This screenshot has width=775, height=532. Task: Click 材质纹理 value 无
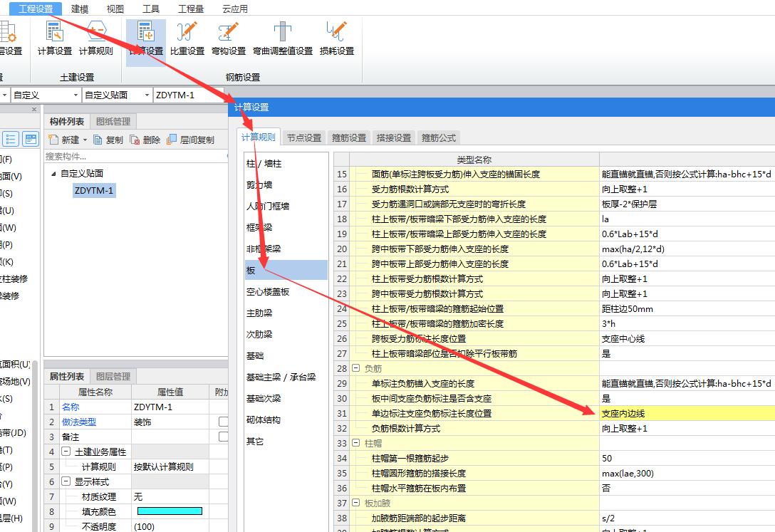tap(170, 496)
